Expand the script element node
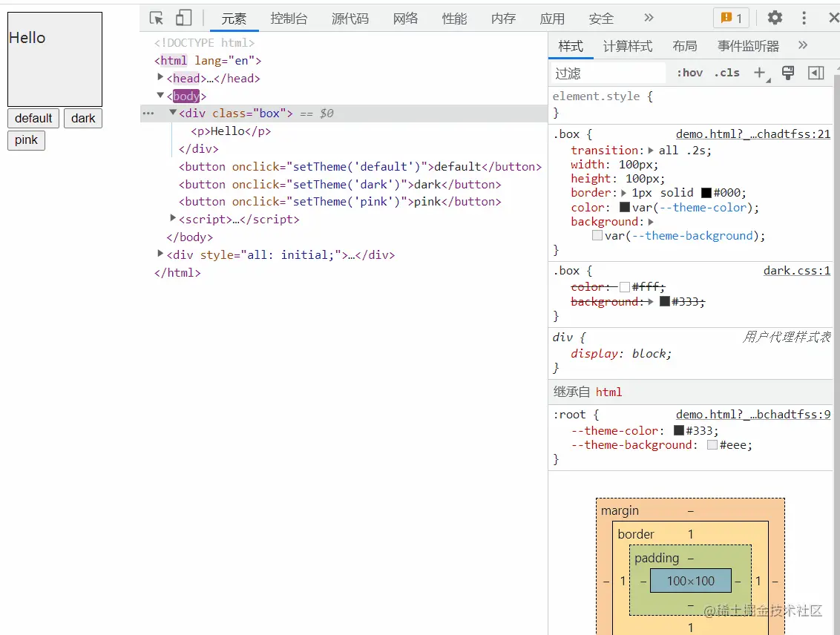The height and width of the screenshot is (635, 840). 172,218
